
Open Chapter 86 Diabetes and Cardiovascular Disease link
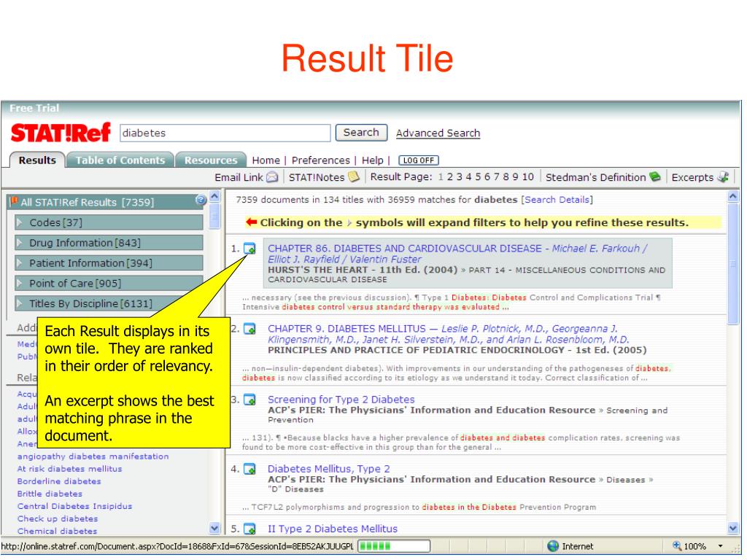[x=457, y=253]
